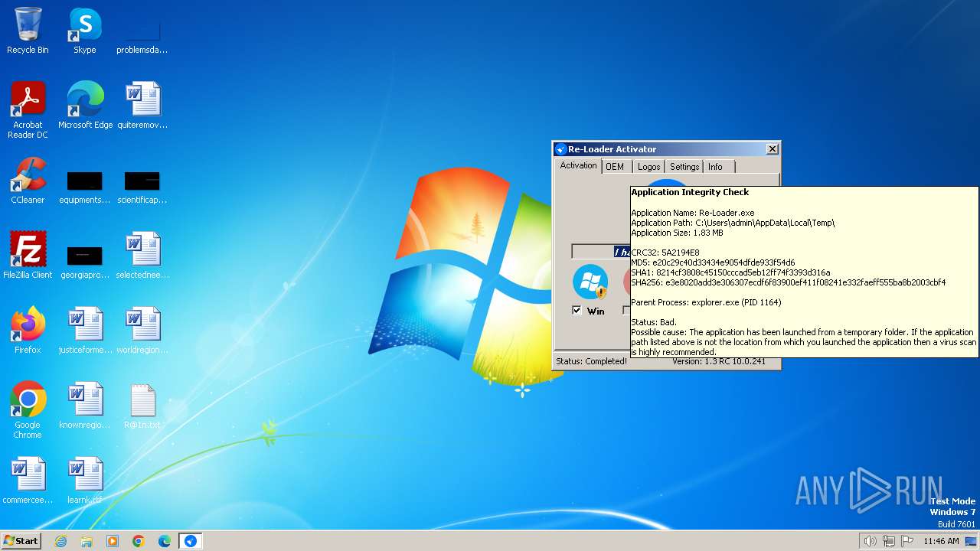Viewport: 980px width, 551px height.
Task: Select the quiteremov... Word document
Action: [x=142, y=106]
